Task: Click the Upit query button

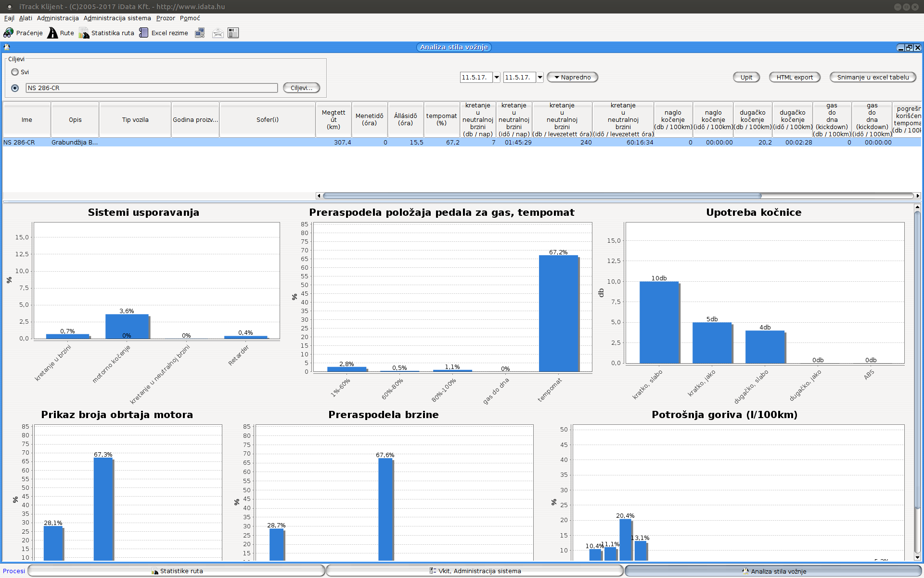Action: tap(746, 77)
